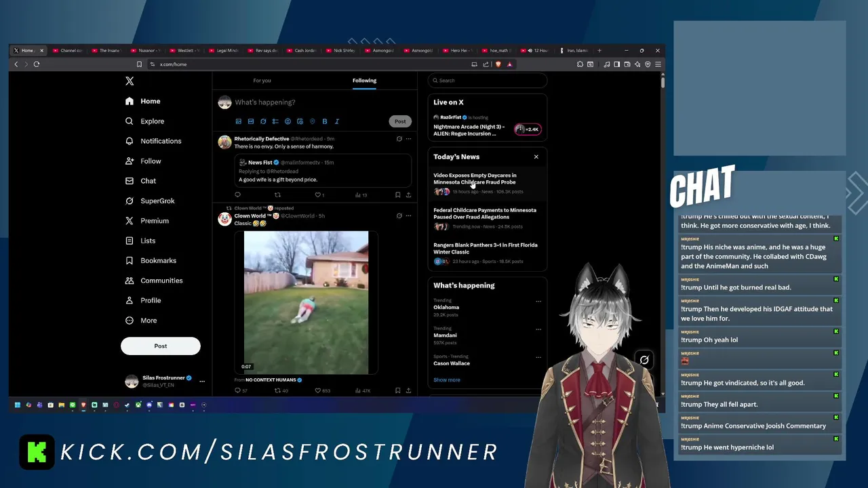This screenshot has width=868, height=488.
Task: Click Grok icon on Clown World post
Action: [x=399, y=216]
